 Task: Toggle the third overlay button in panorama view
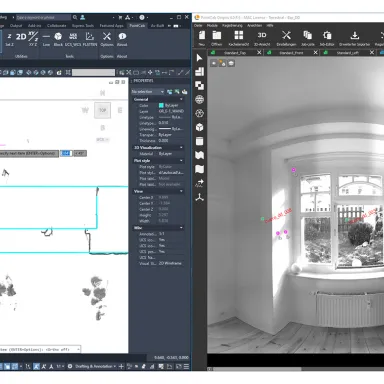coord(231,63)
